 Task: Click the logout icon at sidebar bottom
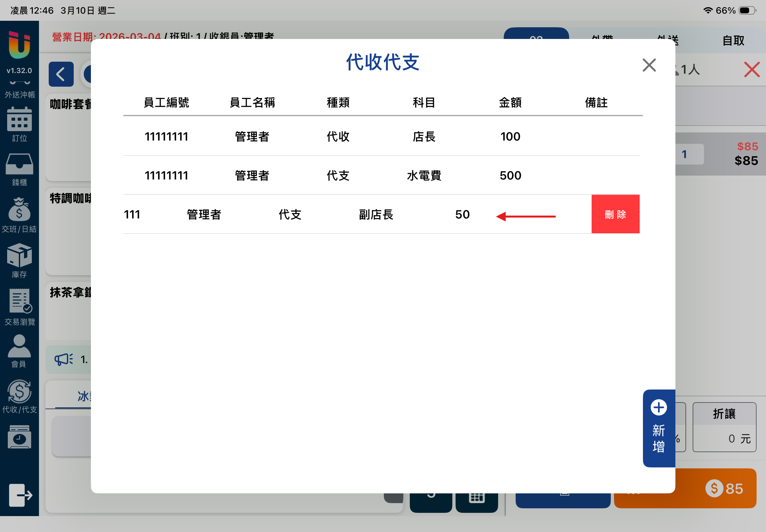point(20,495)
